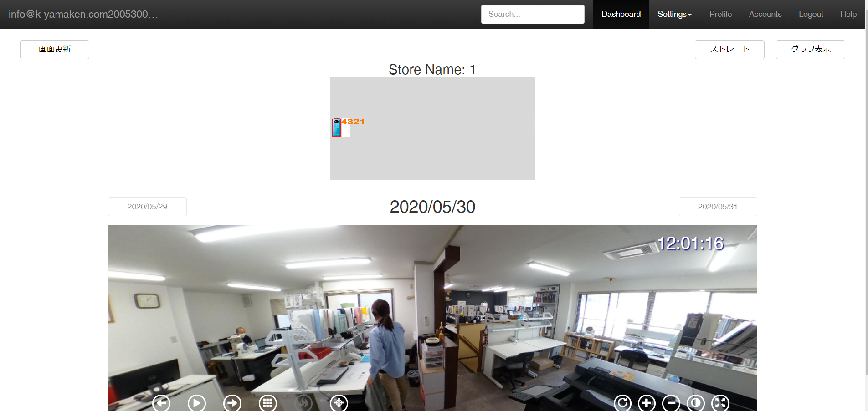Screen dimensions: 868x411
Task: Expand the Settings dropdown menu
Action: click(674, 14)
